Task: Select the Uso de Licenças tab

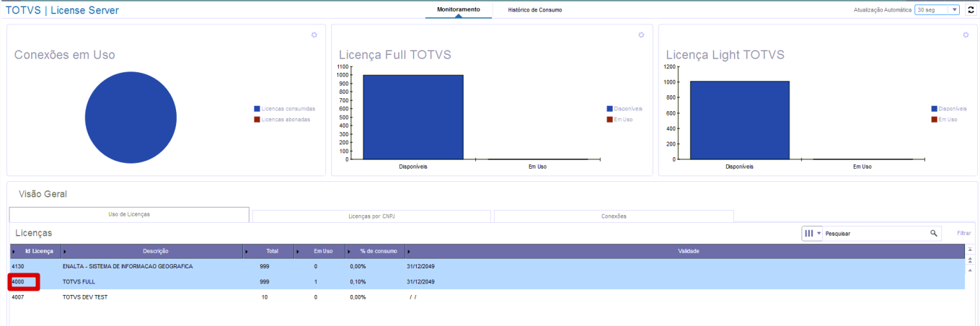Action: click(x=129, y=215)
